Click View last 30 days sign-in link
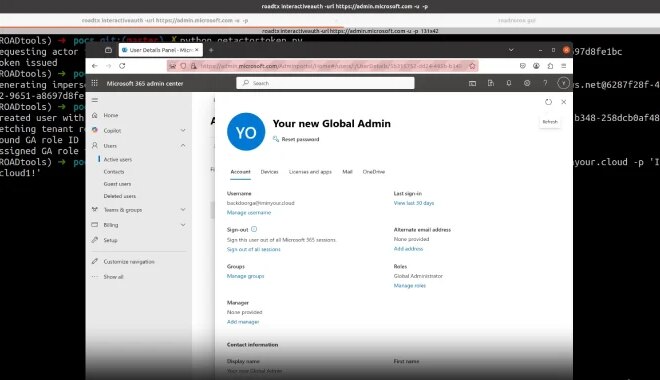 point(414,203)
